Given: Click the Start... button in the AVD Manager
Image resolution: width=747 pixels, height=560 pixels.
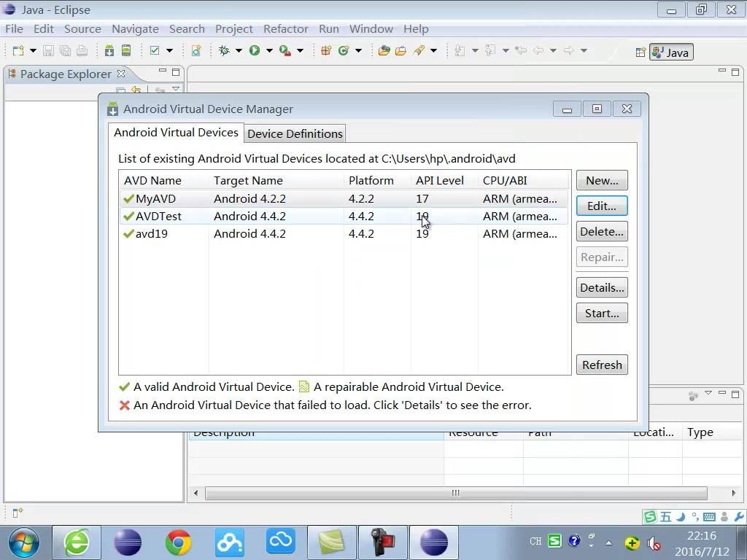Looking at the screenshot, I should (602, 314).
